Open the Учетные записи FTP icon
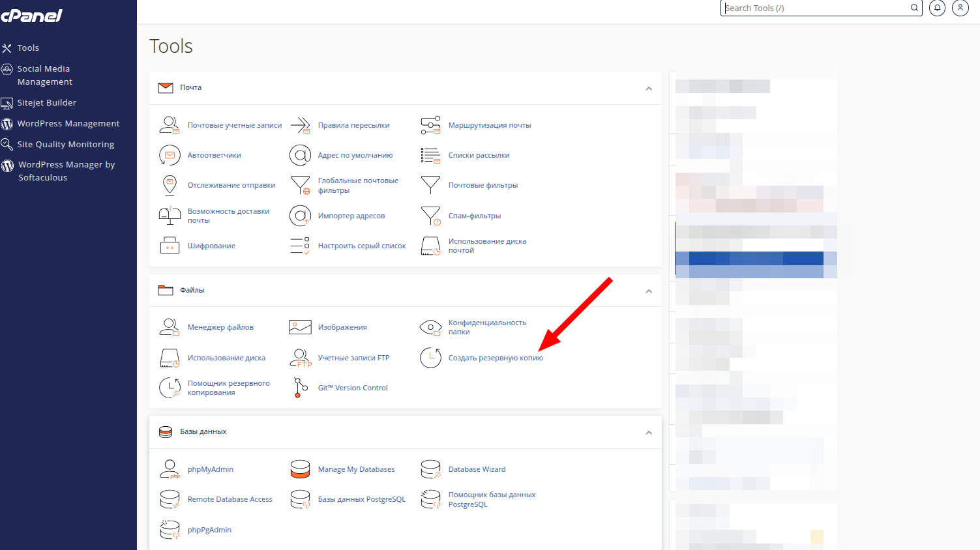This screenshot has width=980, height=550. pyautogui.click(x=300, y=358)
